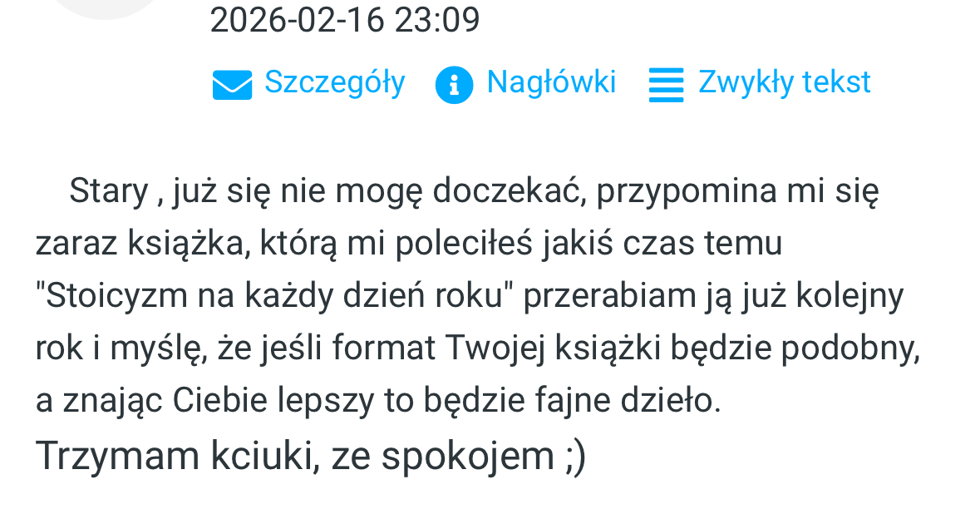The height and width of the screenshot is (514, 980).
Task: Expand full message details with Szczegóły
Action: 334,82
